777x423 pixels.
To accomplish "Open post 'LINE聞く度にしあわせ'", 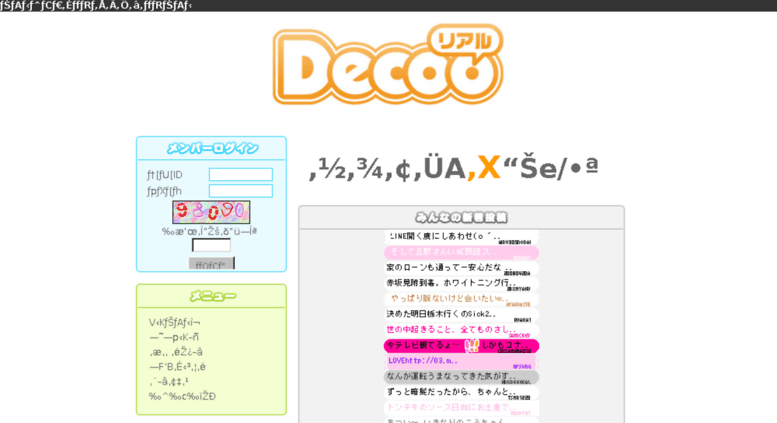I will coord(461,237).
